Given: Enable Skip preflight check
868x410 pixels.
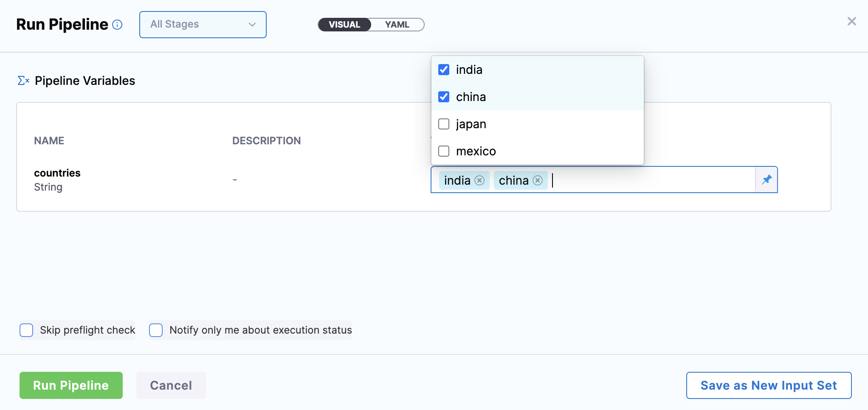Looking at the screenshot, I should coord(26,330).
